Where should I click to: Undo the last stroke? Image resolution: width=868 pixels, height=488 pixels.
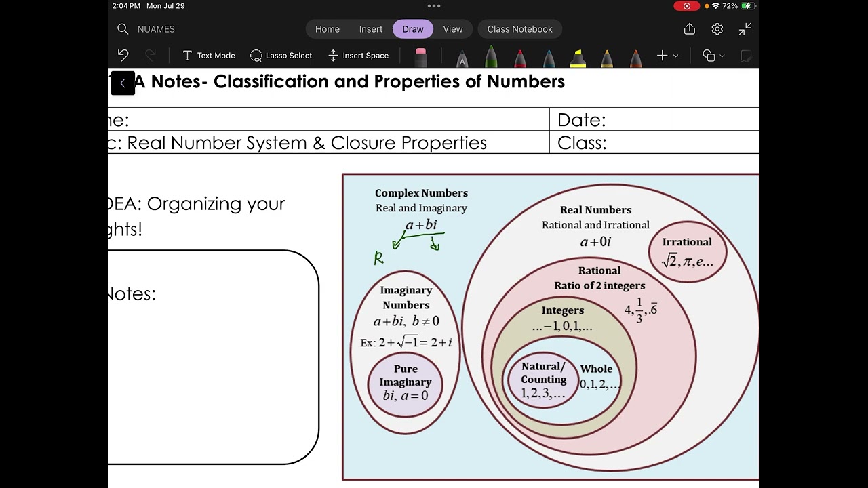(123, 56)
